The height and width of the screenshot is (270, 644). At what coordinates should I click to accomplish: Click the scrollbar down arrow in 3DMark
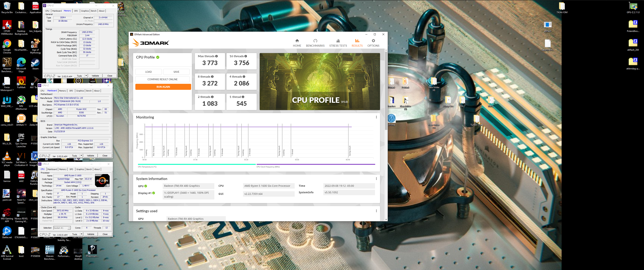386,219
